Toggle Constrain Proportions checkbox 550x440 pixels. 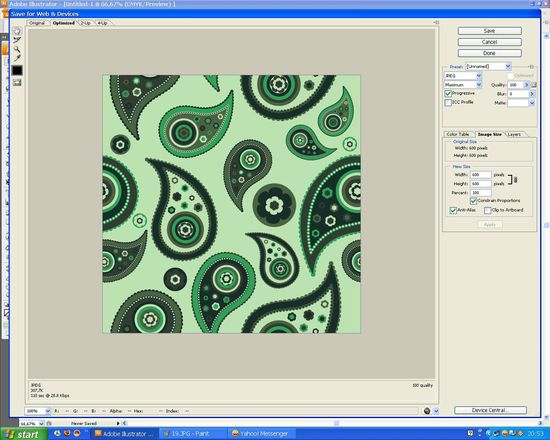474,201
